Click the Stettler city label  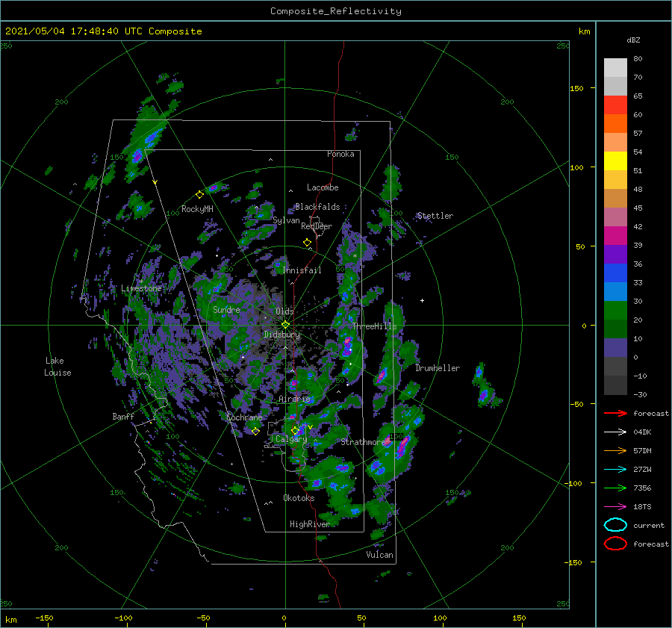(435, 216)
